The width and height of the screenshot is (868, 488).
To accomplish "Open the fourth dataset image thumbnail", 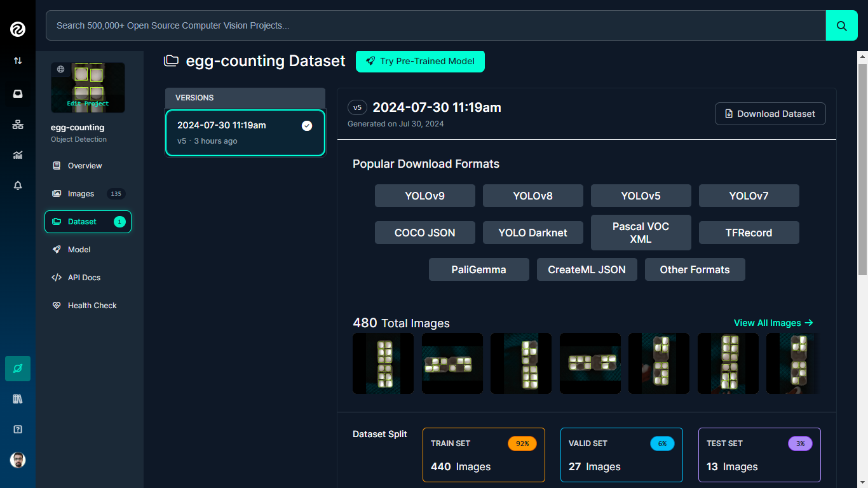I will click(590, 363).
